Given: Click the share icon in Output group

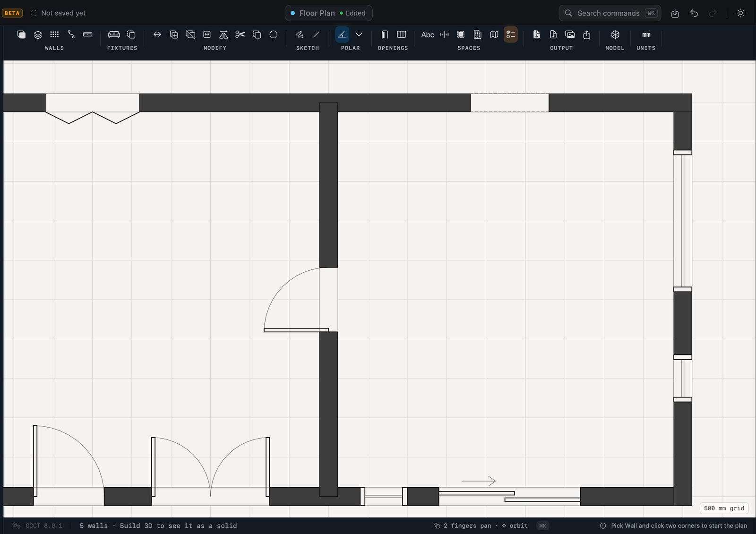Looking at the screenshot, I should tap(586, 34).
